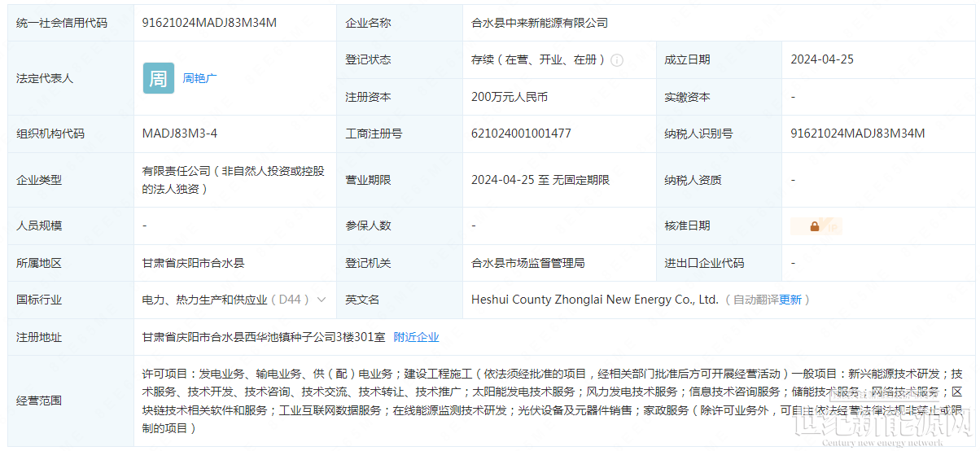Image resolution: width=980 pixels, height=451 pixels.
Task: Click the 注册地址 label
Action: pyautogui.click(x=39, y=337)
